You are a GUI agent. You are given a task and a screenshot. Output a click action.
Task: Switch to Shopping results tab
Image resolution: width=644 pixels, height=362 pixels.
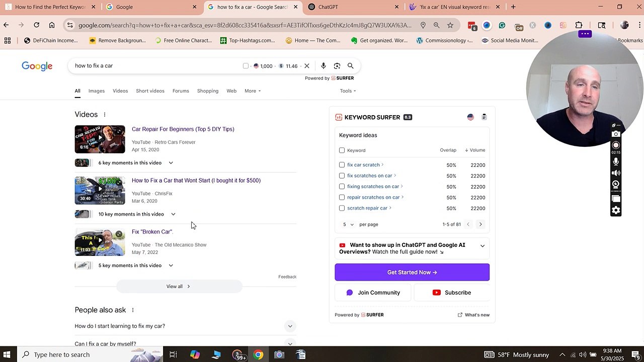(208, 91)
